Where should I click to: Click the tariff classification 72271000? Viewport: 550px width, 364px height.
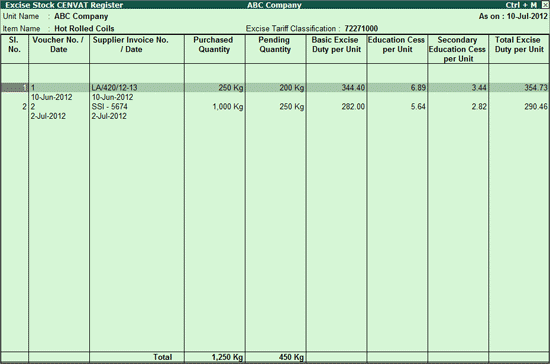click(x=361, y=28)
